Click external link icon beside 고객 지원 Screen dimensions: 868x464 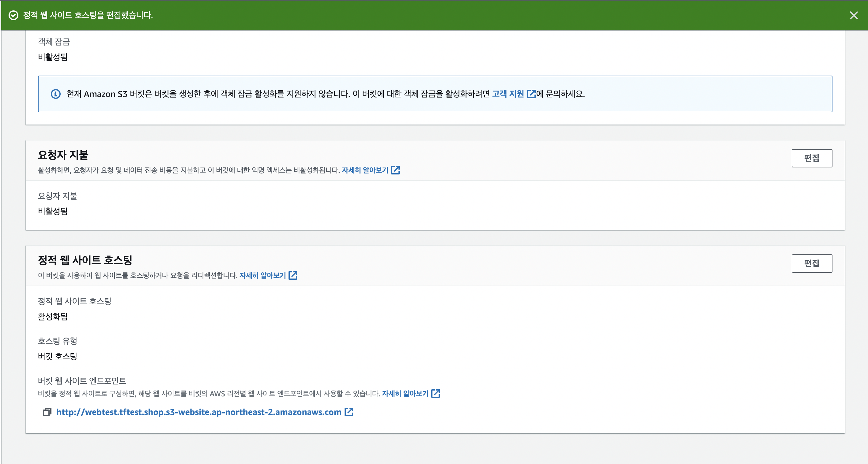(x=531, y=94)
